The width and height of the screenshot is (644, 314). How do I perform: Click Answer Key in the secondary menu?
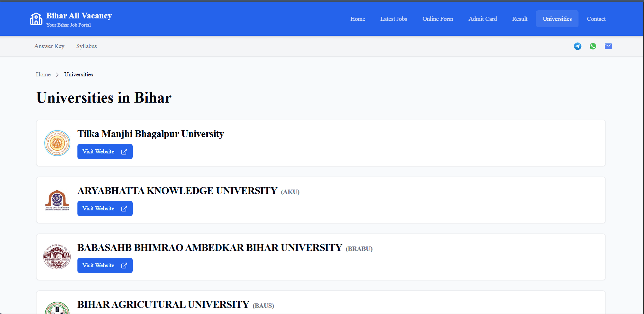49,46
